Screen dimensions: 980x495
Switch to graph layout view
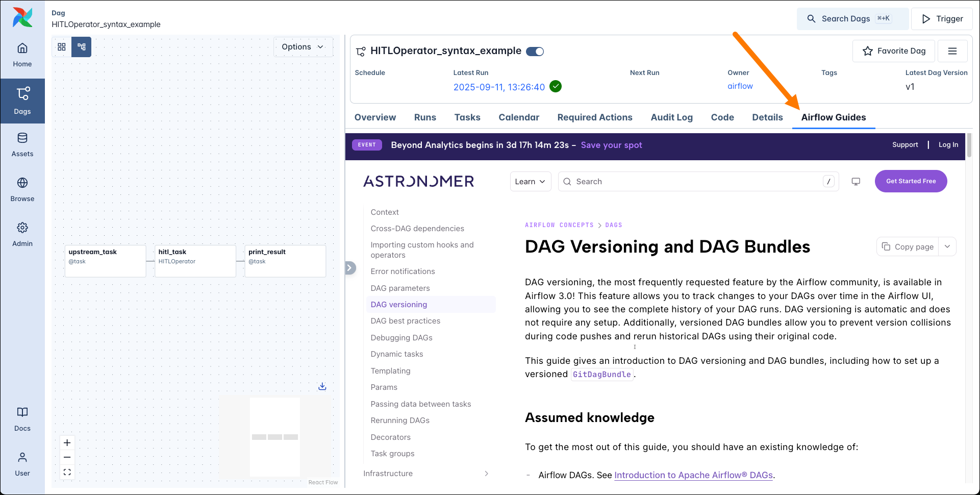point(81,46)
